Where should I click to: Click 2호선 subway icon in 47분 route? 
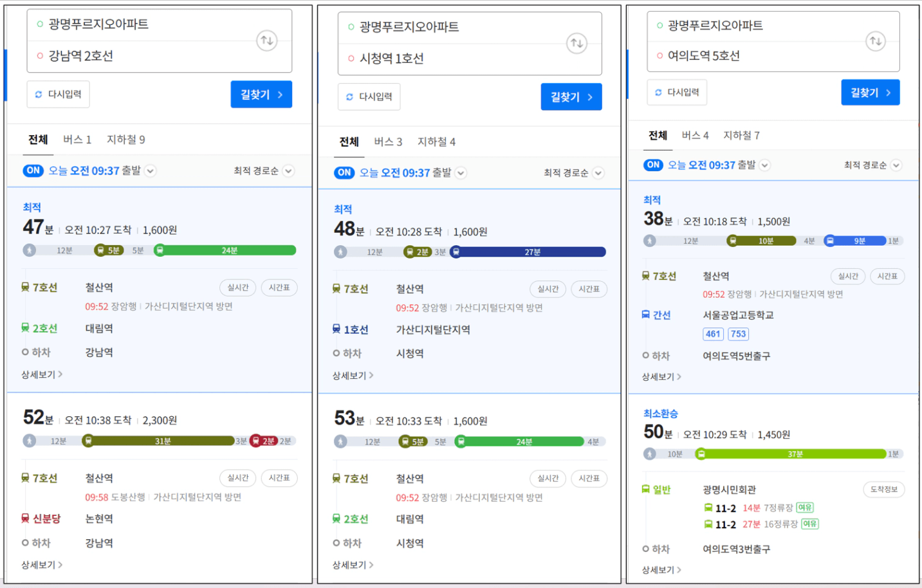click(25, 328)
